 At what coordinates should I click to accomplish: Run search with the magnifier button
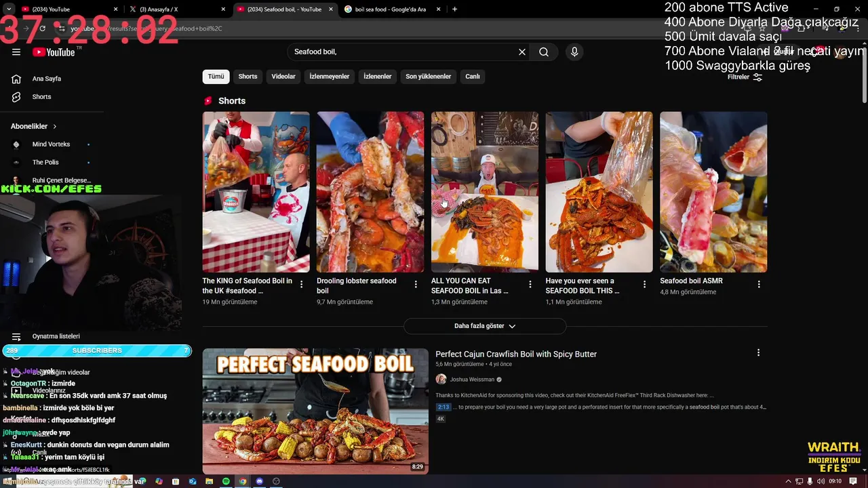click(544, 52)
